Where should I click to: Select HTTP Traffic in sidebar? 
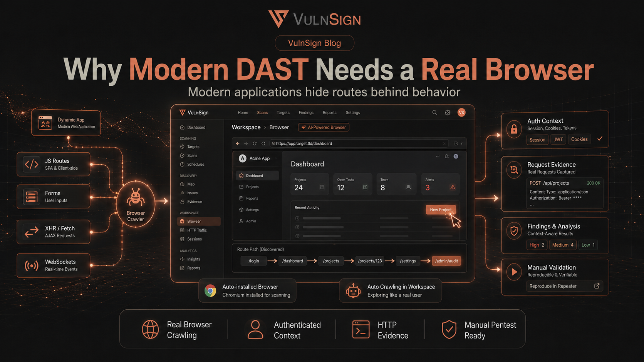click(196, 230)
